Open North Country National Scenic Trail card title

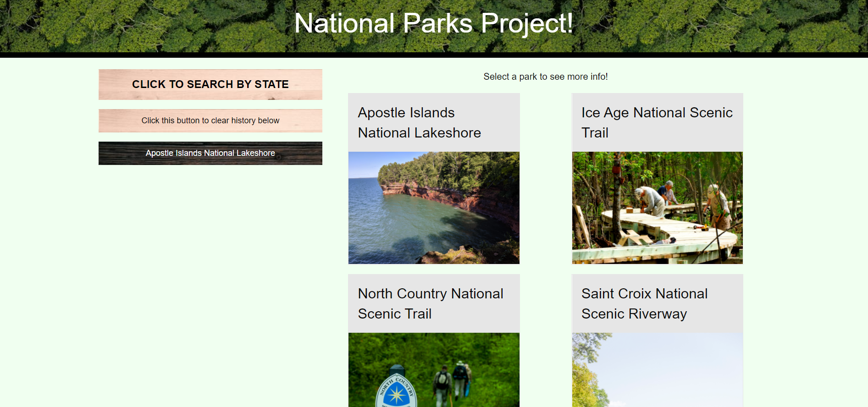tap(430, 303)
